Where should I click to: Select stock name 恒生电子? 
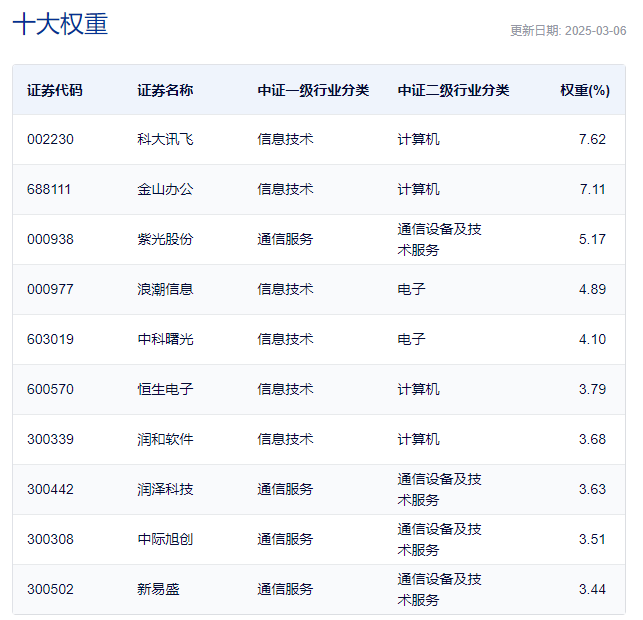click(165, 390)
